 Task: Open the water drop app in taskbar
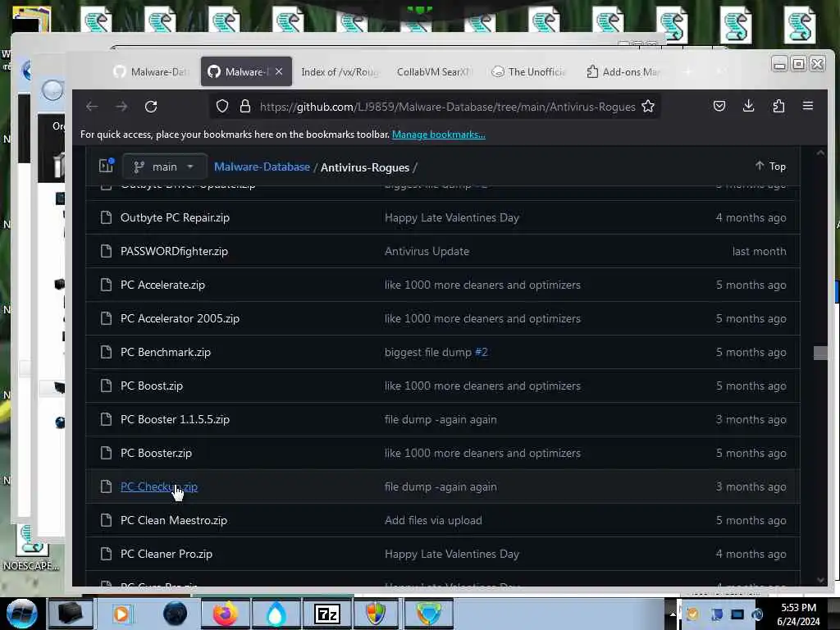click(276, 614)
